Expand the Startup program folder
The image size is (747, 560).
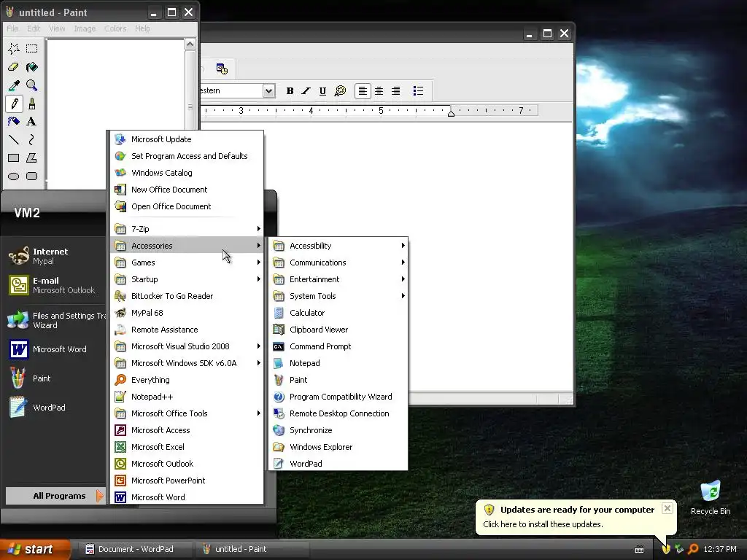click(x=187, y=279)
